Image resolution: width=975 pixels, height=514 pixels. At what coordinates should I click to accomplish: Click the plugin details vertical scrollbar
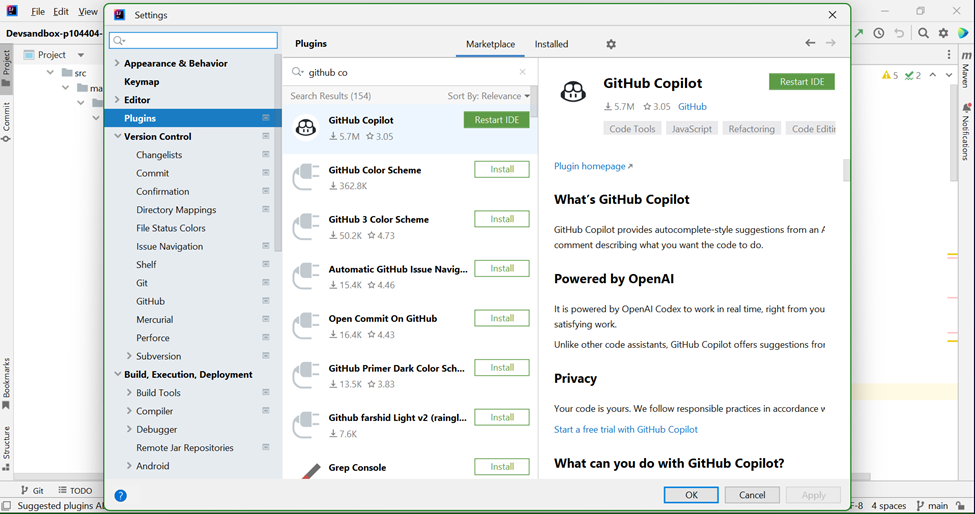point(846,170)
